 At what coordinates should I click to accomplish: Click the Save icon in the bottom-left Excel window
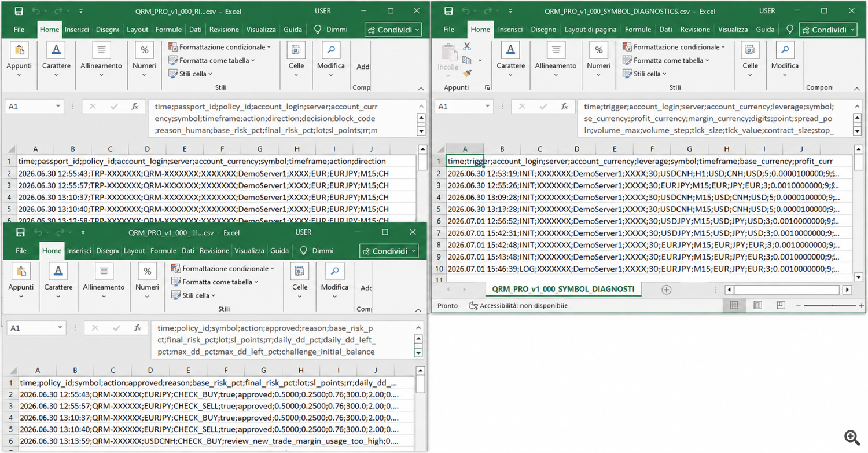20,232
